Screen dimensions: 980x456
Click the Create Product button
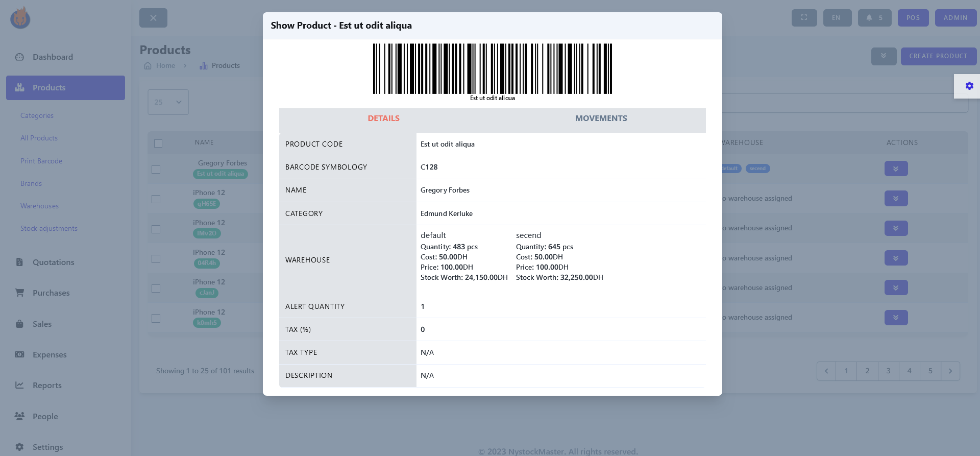click(x=938, y=56)
